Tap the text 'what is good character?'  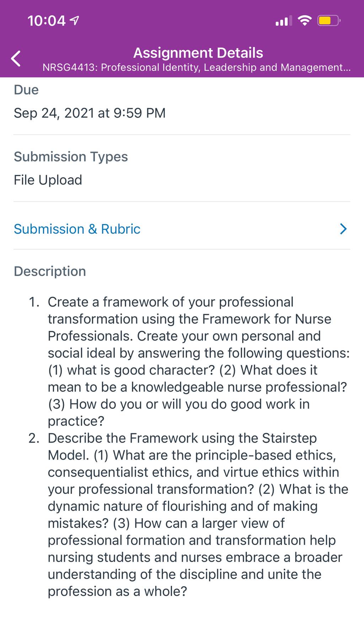click(141, 370)
